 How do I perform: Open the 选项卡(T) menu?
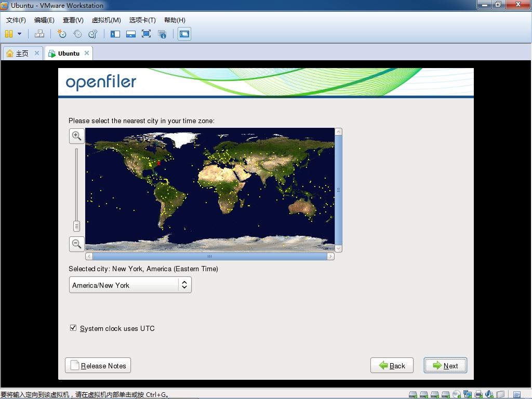(142, 20)
